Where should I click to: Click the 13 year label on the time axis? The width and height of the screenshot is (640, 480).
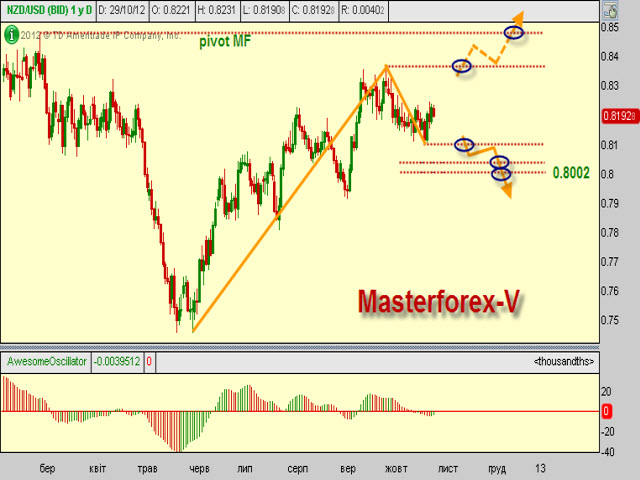(540, 468)
